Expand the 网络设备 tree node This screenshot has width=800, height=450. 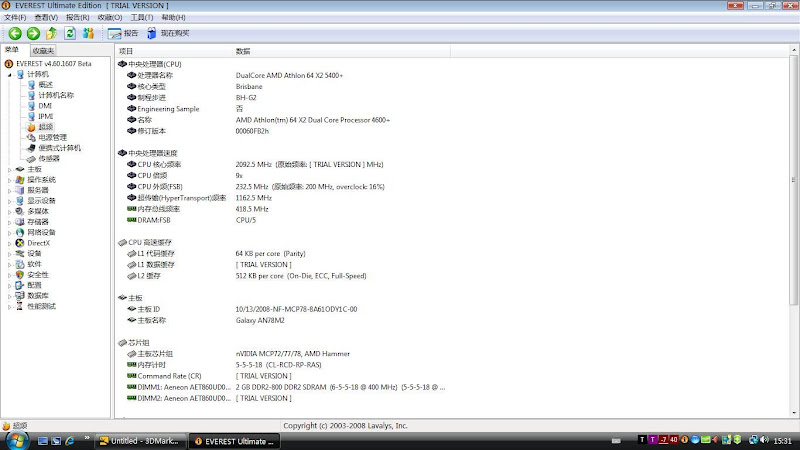(x=9, y=233)
